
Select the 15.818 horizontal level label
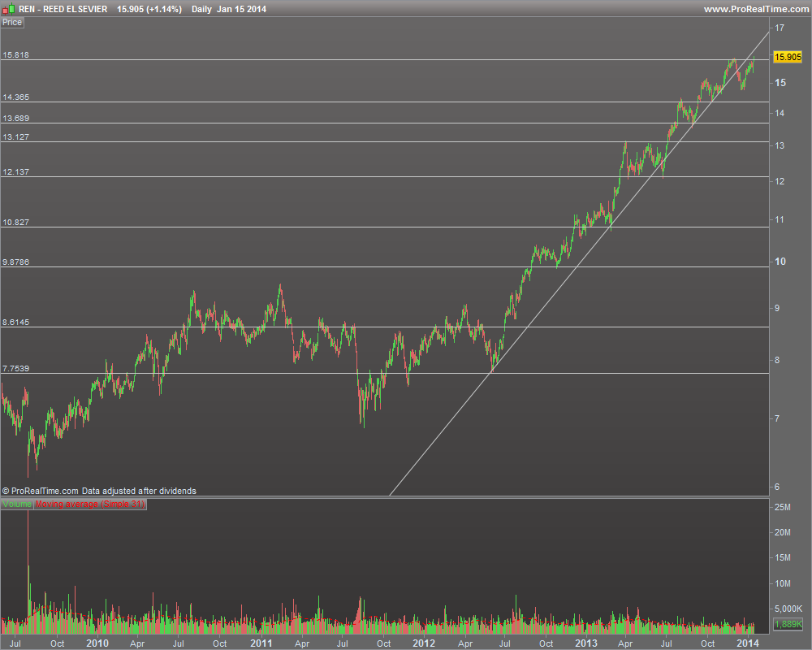coord(15,55)
